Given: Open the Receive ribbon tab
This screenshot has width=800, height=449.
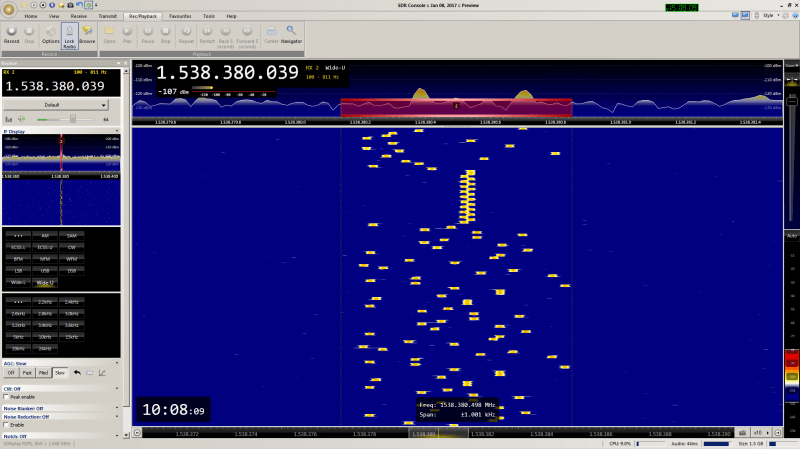Looking at the screenshot, I should pyautogui.click(x=79, y=16).
